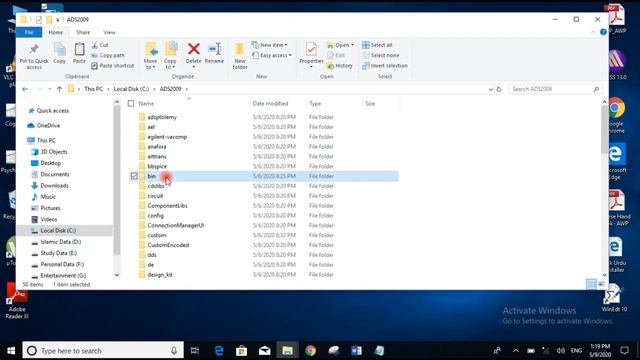Minimize the ribbon chevron
The height and width of the screenshot is (360, 640).
[593, 32]
